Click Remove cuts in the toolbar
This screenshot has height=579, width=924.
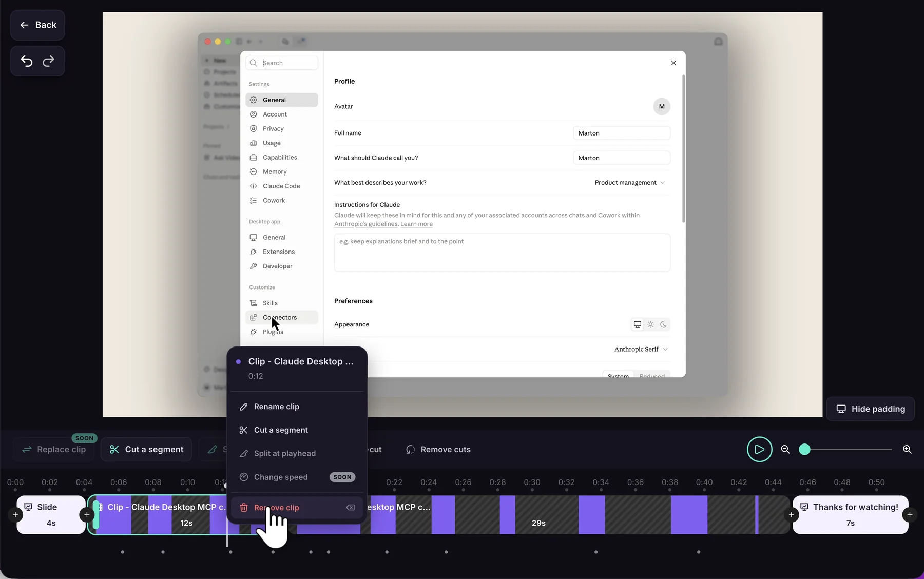coord(438,449)
